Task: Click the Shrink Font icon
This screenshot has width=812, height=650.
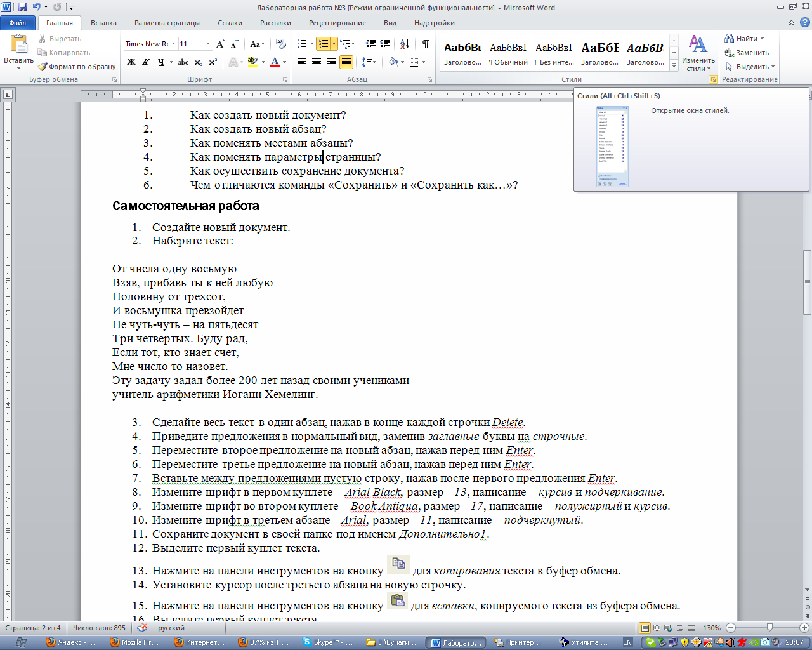Action: tap(234, 44)
